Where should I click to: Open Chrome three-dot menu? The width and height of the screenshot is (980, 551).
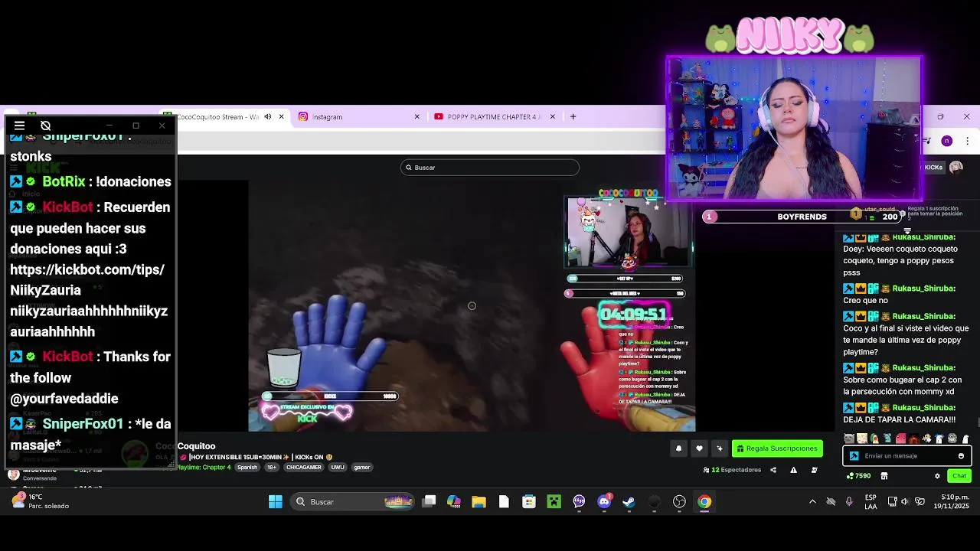coord(967,141)
